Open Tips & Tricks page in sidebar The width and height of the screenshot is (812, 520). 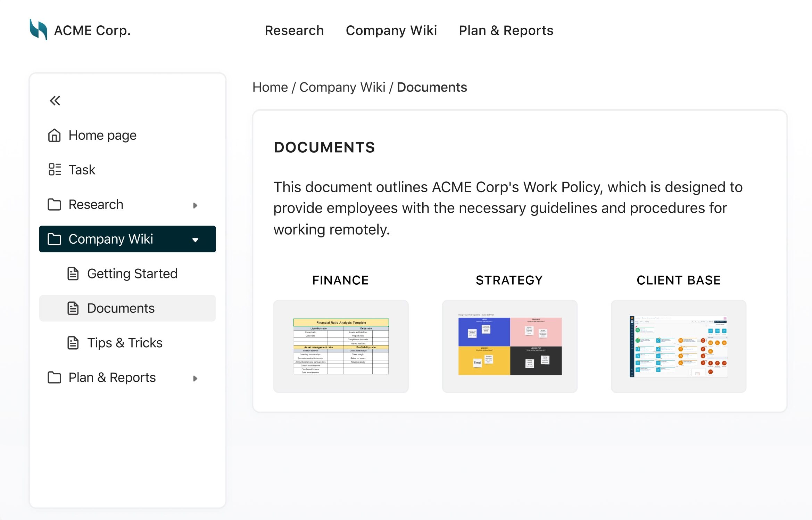point(127,343)
